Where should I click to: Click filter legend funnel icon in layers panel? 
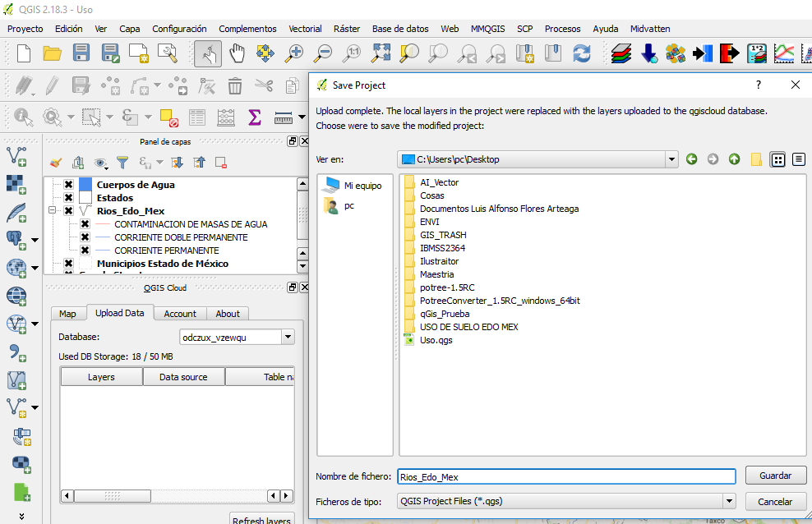point(122,163)
